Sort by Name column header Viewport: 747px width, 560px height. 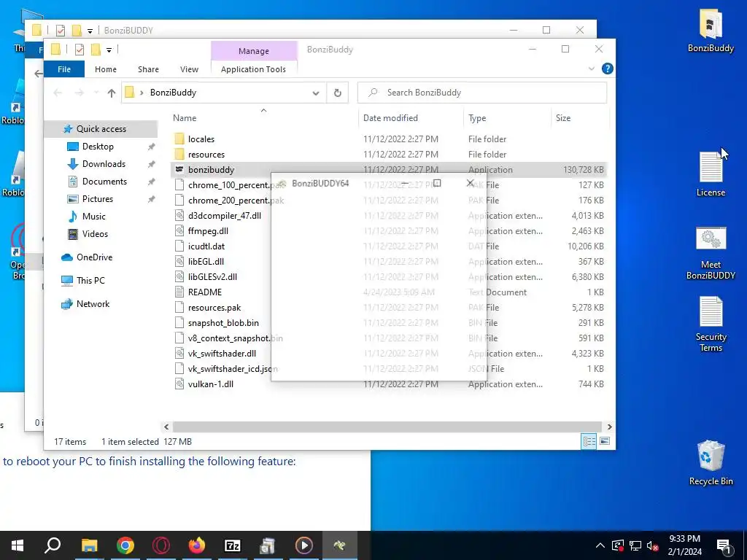click(x=185, y=118)
